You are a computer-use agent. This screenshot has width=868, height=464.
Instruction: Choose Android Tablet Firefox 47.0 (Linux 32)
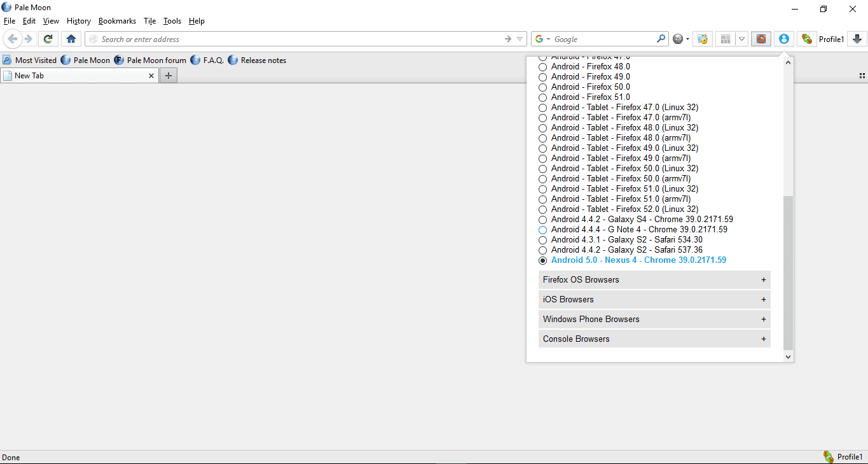pos(542,108)
